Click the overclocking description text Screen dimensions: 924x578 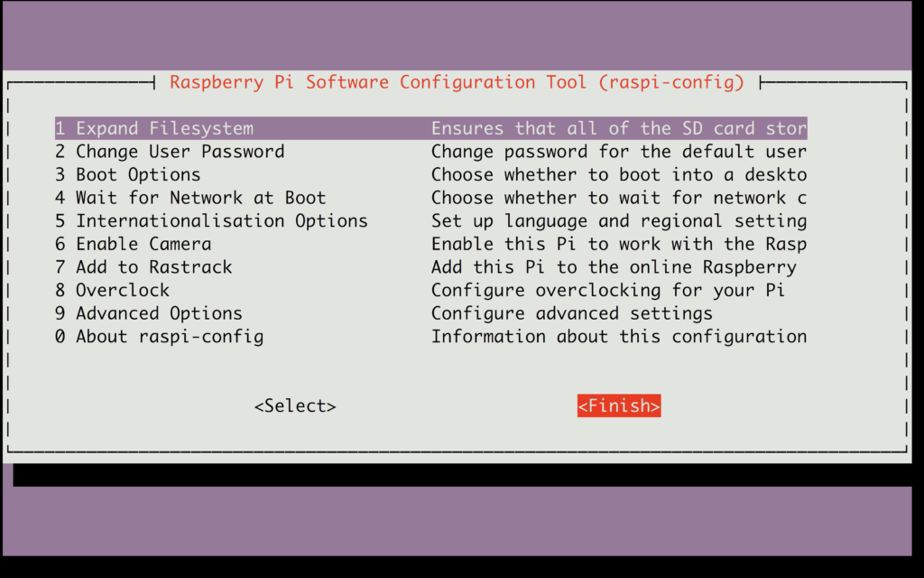coord(596,290)
